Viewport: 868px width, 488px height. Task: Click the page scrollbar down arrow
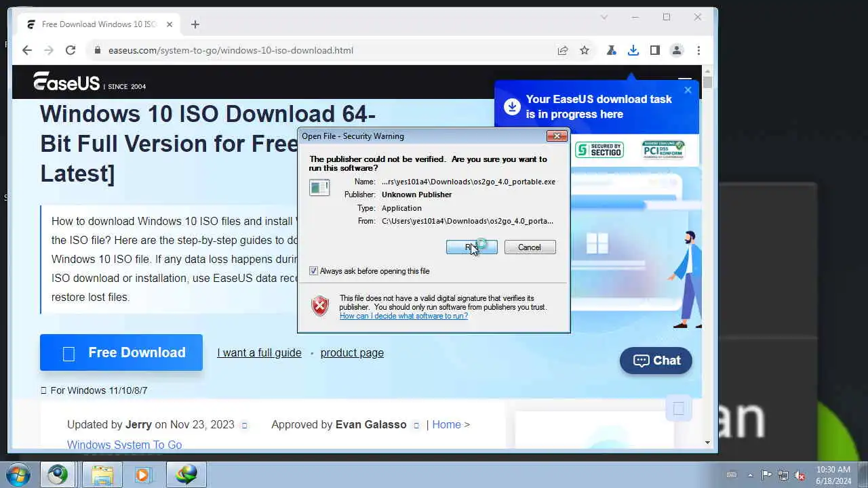point(707,443)
